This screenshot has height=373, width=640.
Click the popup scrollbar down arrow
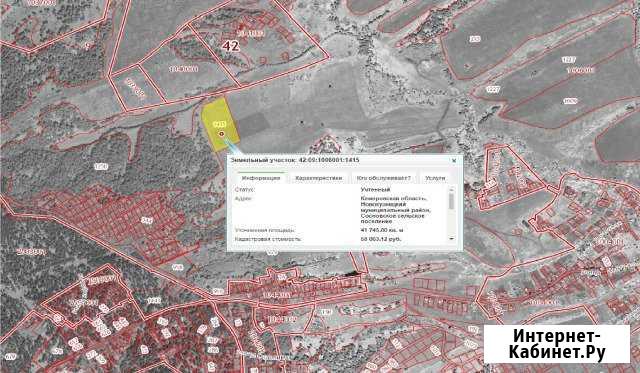pyautogui.click(x=451, y=238)
